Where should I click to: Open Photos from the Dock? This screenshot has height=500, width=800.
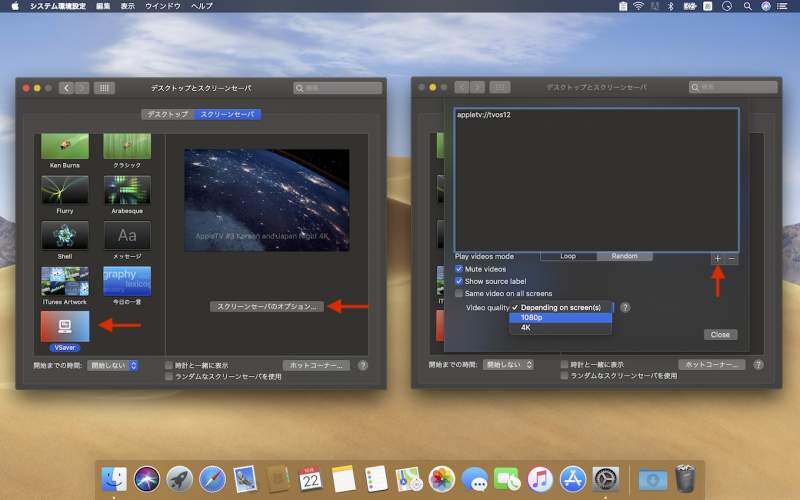click(441, 480)
